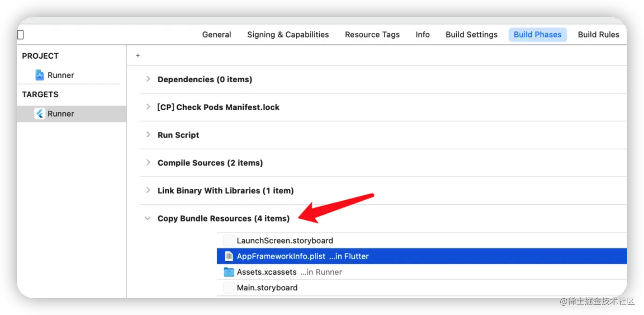Click the Dependencies (0 items) heading

tap(205, 79)
